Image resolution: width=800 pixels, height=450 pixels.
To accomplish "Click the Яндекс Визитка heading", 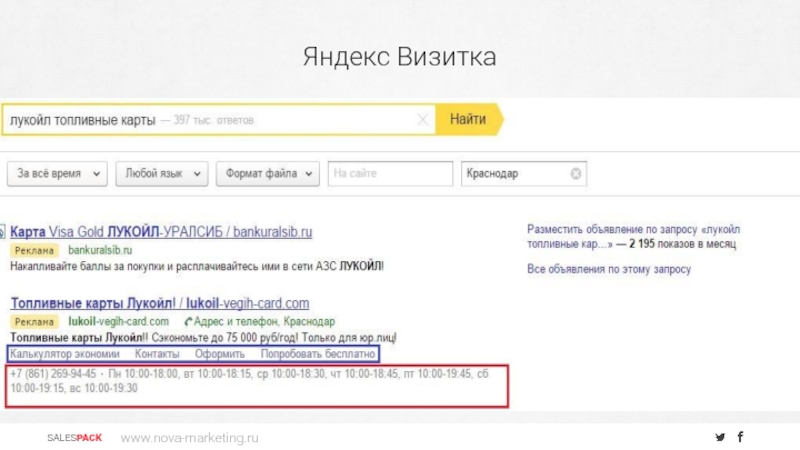I will coord(399,56).
